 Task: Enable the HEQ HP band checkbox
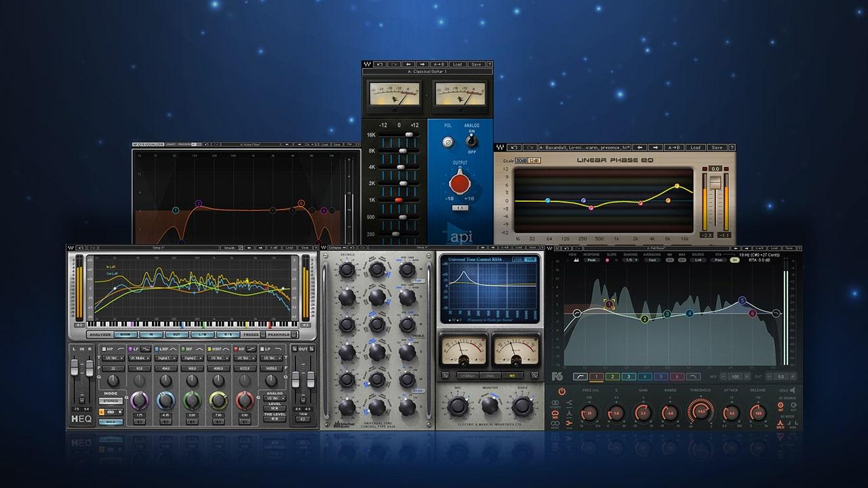pos(102,348)
